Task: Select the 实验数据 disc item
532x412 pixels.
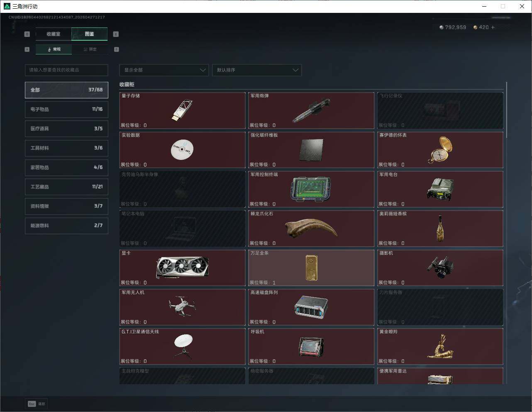Action: (183, 150)
